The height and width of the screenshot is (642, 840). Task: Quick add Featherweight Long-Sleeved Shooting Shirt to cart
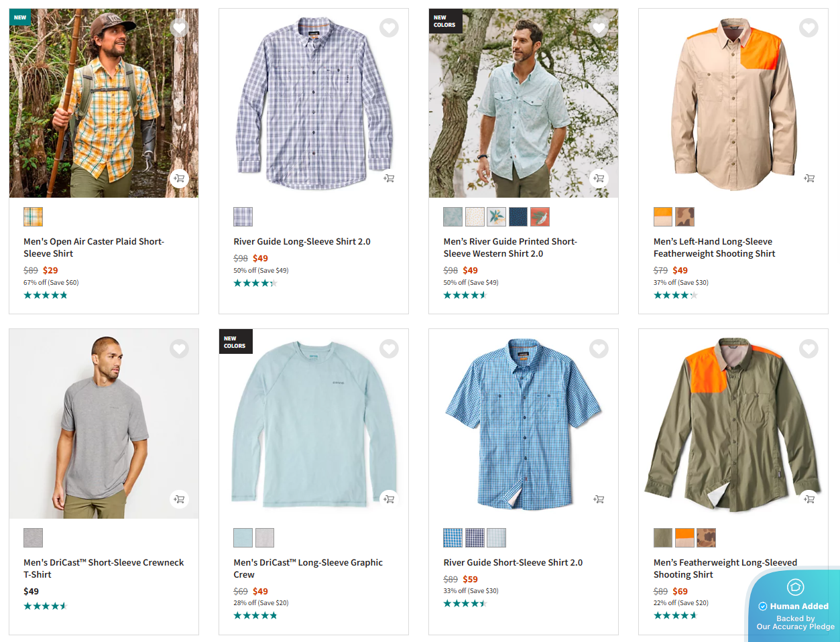coord(809,499)
